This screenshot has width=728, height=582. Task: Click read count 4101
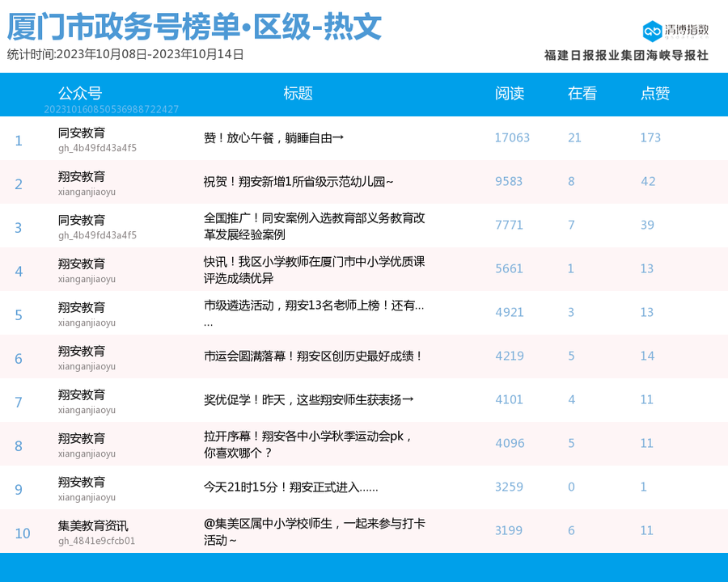[509, 399]
